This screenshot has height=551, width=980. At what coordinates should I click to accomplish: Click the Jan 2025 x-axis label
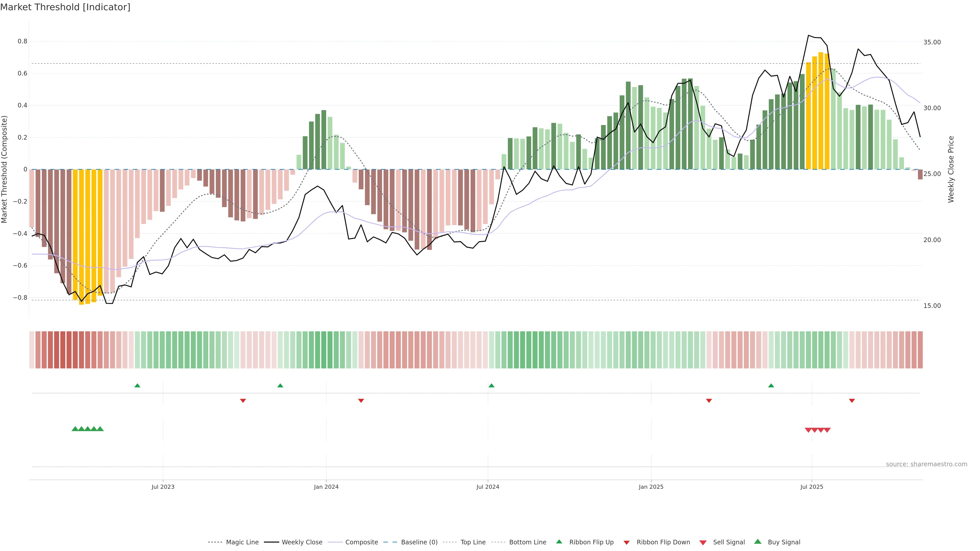[651, 487]
